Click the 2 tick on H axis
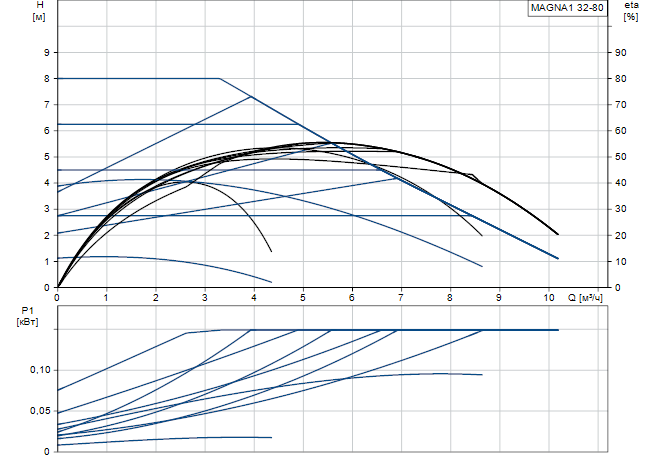 (x=47, y=235)
